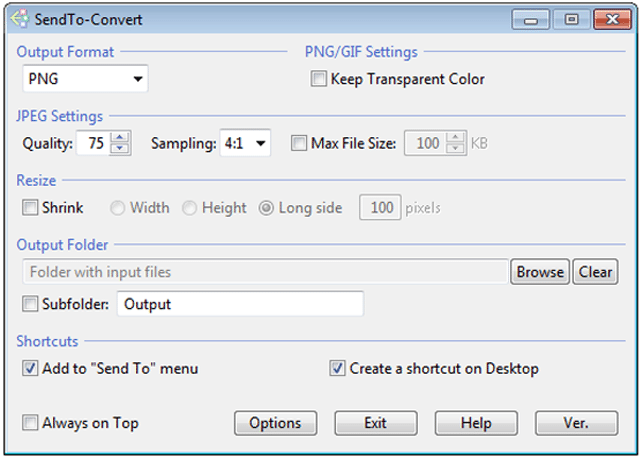640x459 pixels.
Task: Toggle the Always on Top checkbox
Action: (30, 423)
